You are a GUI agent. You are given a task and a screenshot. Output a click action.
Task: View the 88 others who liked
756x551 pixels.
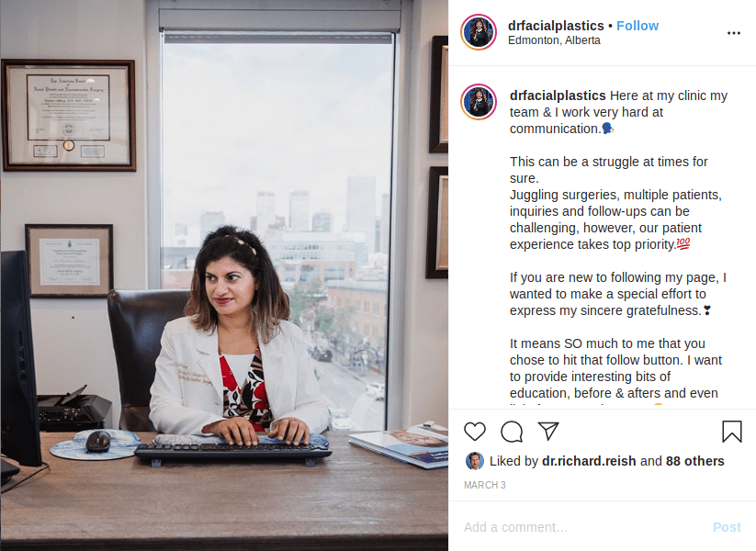(x=694, y=461)
